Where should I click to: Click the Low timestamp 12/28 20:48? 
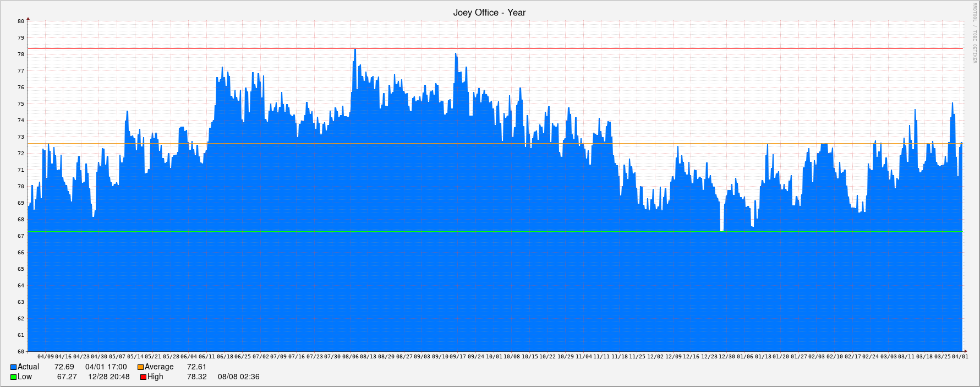(108, 377)
